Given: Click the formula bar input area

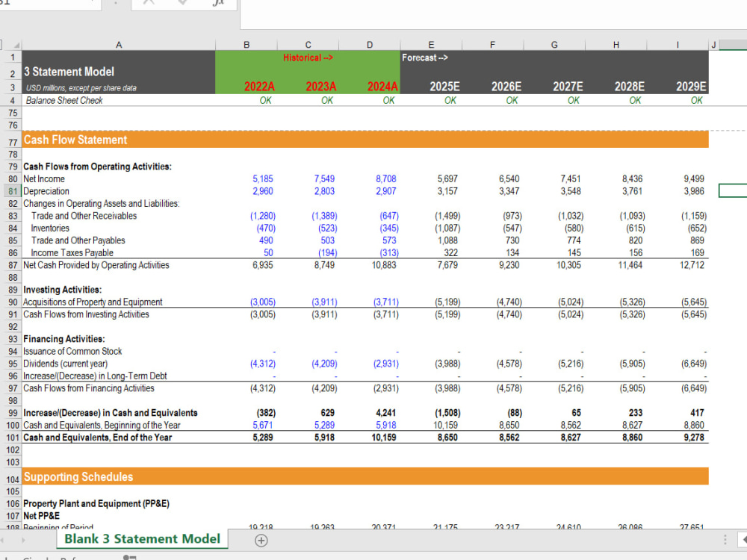Looking at the screenshot, I should click(493, 14).
